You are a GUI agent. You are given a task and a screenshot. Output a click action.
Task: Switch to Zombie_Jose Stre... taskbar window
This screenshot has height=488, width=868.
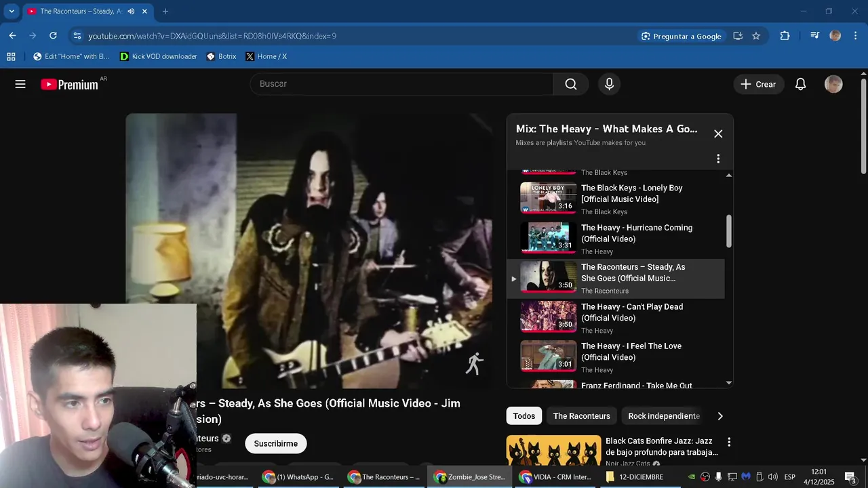[470, 477]
